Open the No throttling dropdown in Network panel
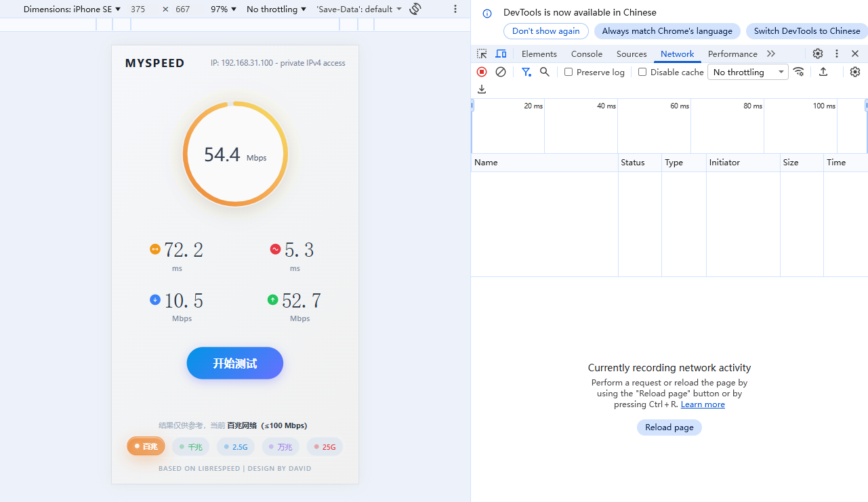This screenshot has height=502, width=868. click(747, 72)
